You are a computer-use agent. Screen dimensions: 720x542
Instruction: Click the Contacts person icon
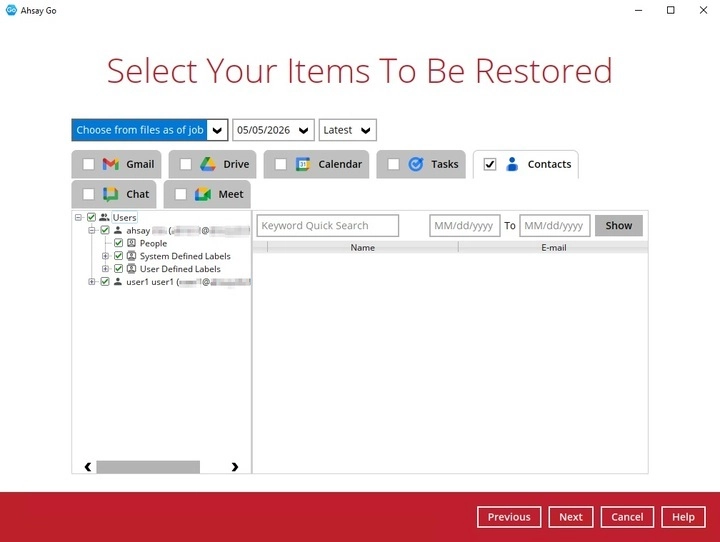[512, 164]
